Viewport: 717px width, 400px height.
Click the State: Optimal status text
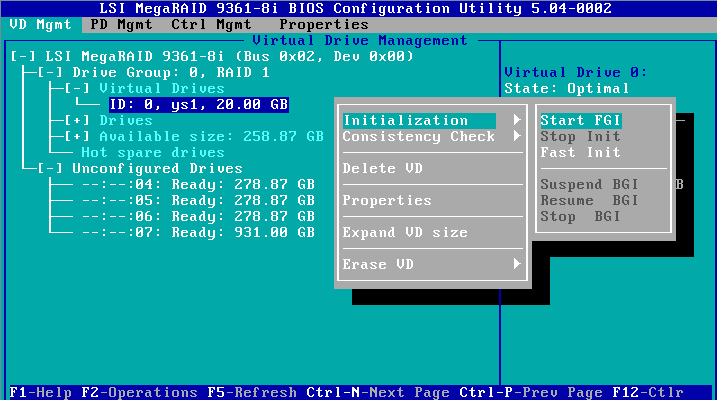[567, 89]
